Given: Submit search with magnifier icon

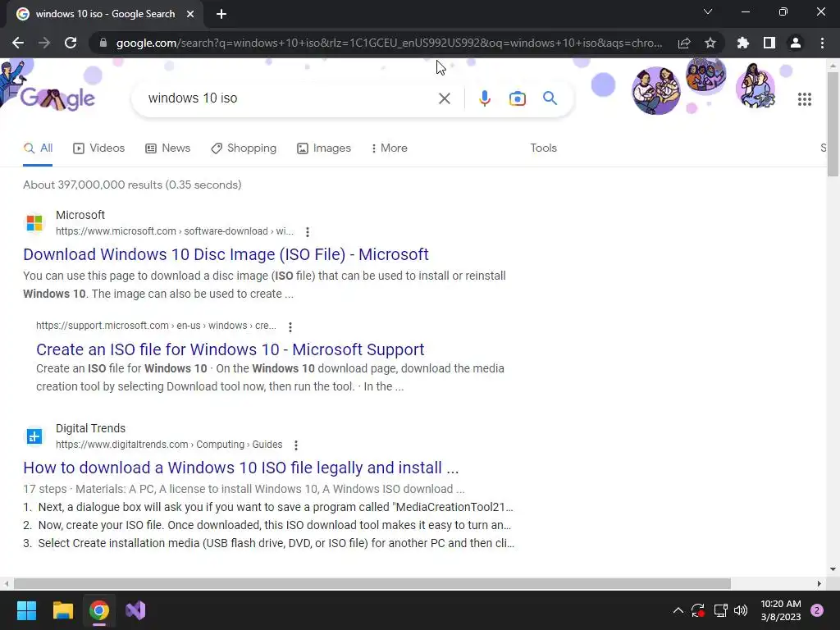Looking at the screenshot, I should pyautogui.click(x=550, y=98).
